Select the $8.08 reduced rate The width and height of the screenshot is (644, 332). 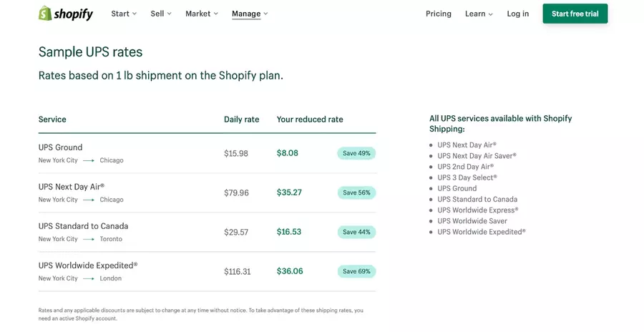point(288,153)
